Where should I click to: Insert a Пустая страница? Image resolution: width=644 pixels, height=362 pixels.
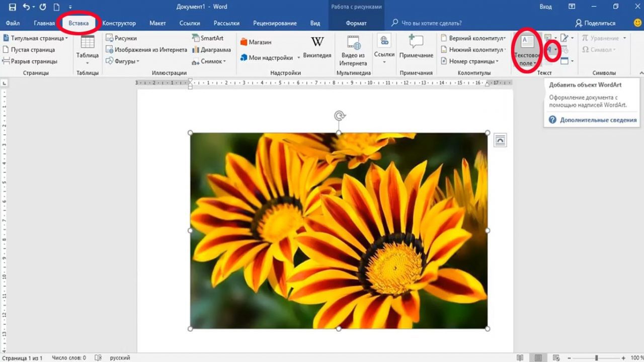click(29, 50)
